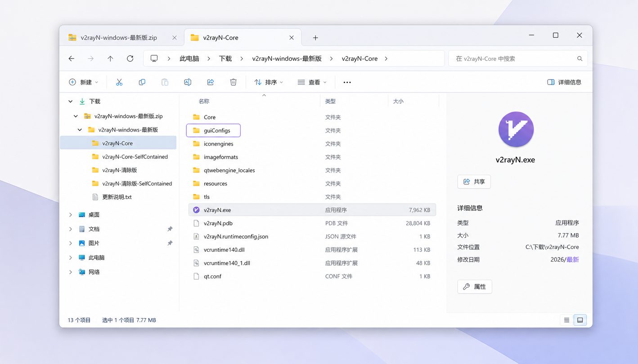The image size is (638, 364).
Task: Click the pin icon beside 文档
Action: click(170, 229)
